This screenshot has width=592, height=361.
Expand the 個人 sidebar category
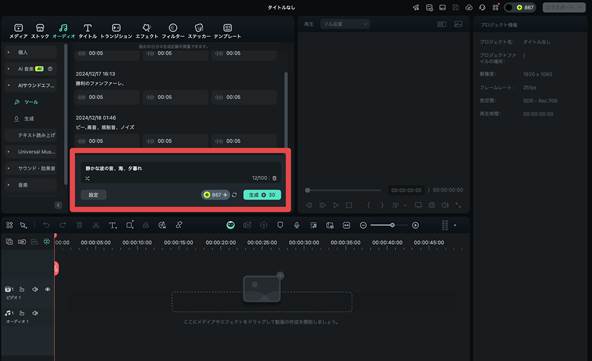pyautogui.click(x=31, y=52)
